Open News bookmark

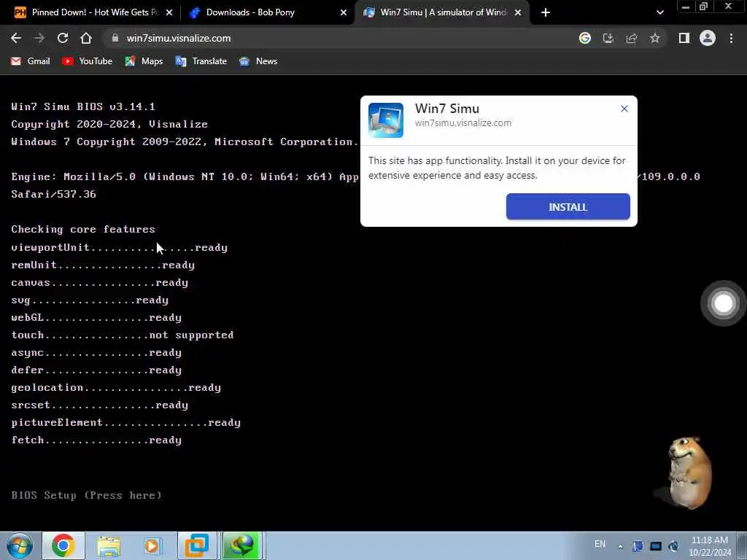pos(258,61)
